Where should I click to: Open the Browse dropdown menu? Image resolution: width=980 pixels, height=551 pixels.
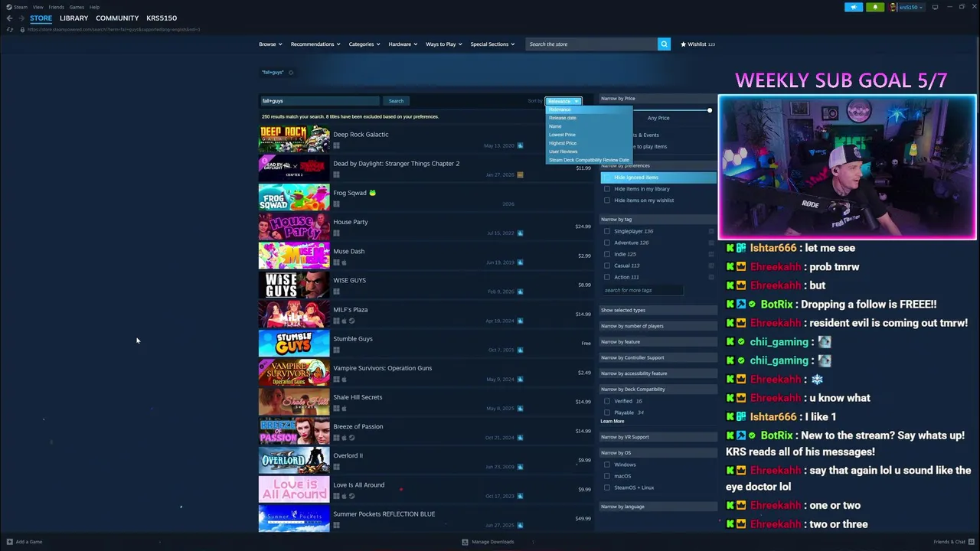(x=270, y=44)
